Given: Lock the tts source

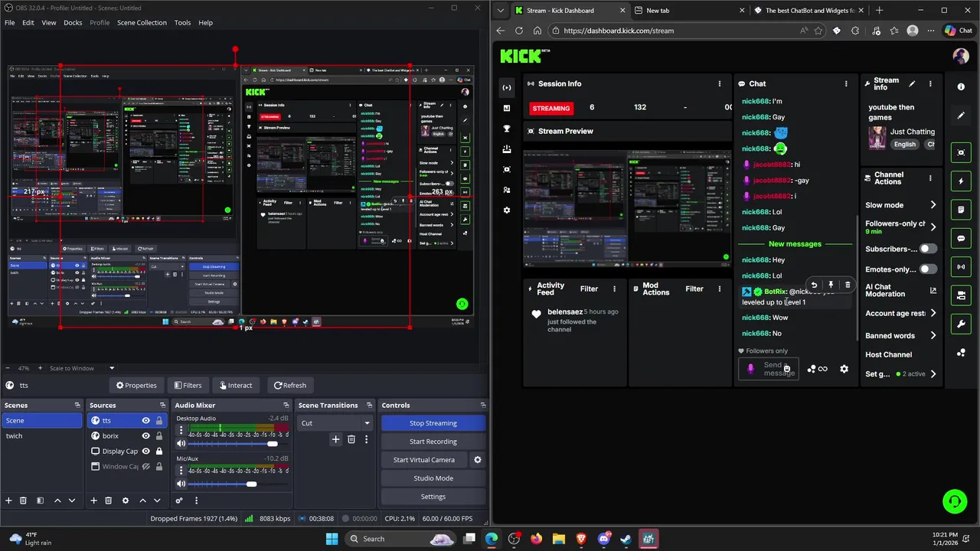Looking at the screenshot, I should point(158,420).
